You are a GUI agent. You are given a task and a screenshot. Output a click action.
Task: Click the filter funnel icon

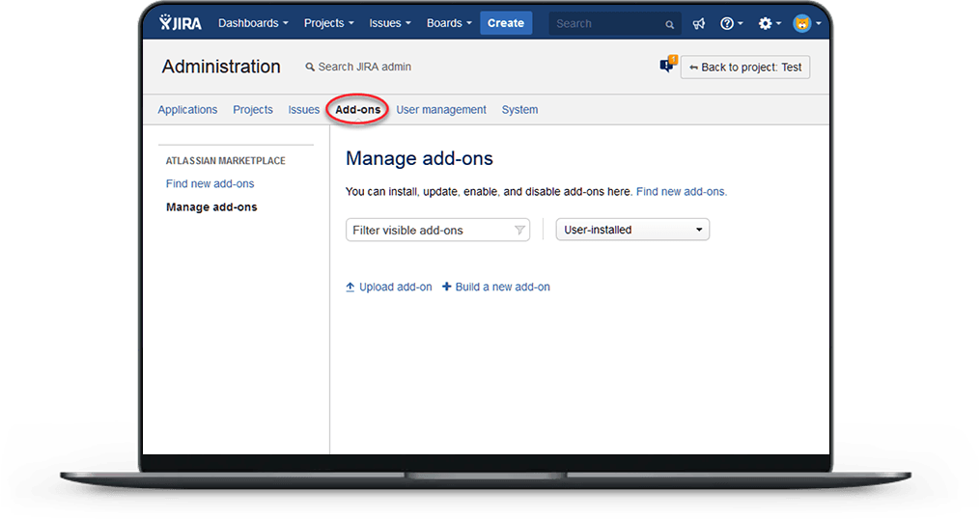[519, 231]
